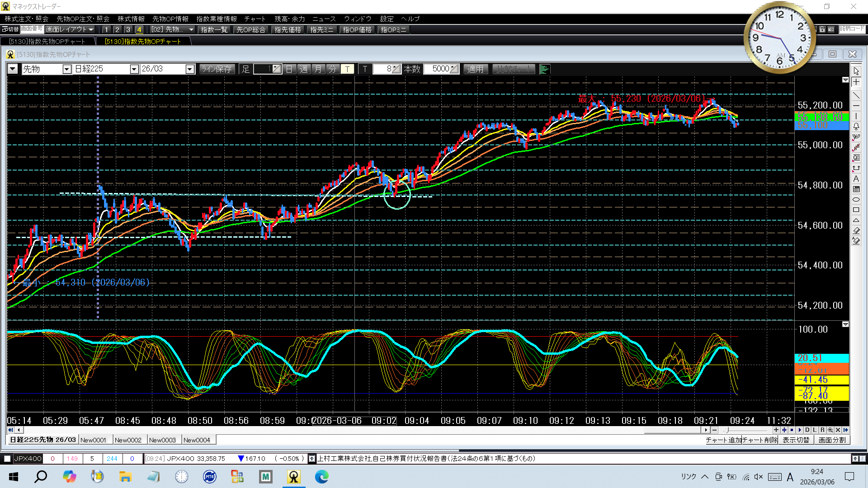Select the text annotation A tool
The width and height of the screenshot is (868, 488).
click(856, 178)
